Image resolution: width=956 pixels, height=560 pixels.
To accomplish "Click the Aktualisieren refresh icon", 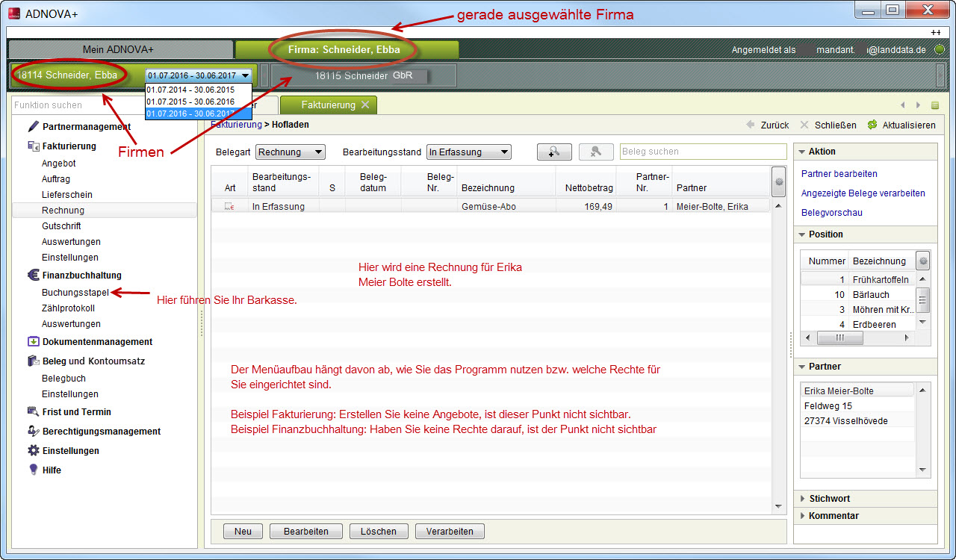I will pyautogui.click(x=872, y=125).
